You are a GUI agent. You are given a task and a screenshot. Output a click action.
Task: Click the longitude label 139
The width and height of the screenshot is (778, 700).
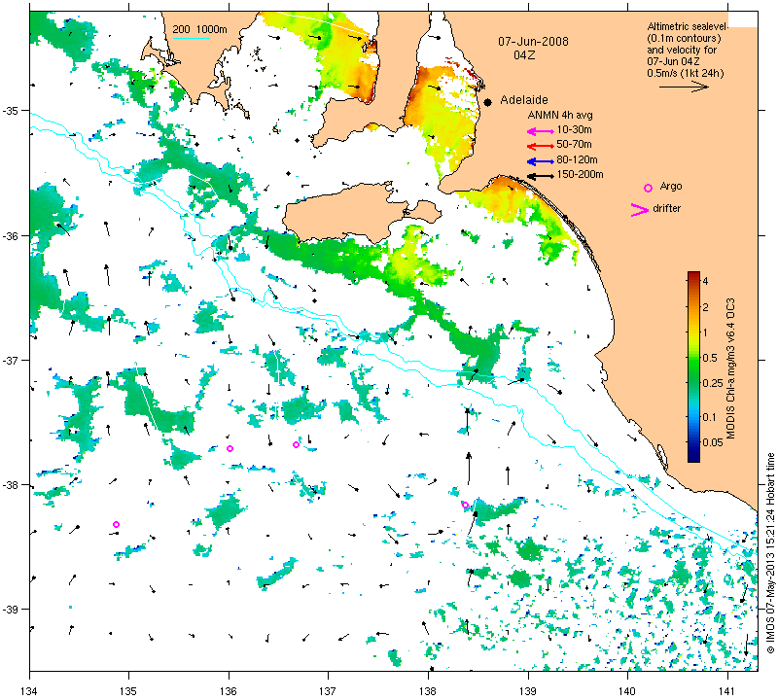pyautogui.click(x=528, y=690)
